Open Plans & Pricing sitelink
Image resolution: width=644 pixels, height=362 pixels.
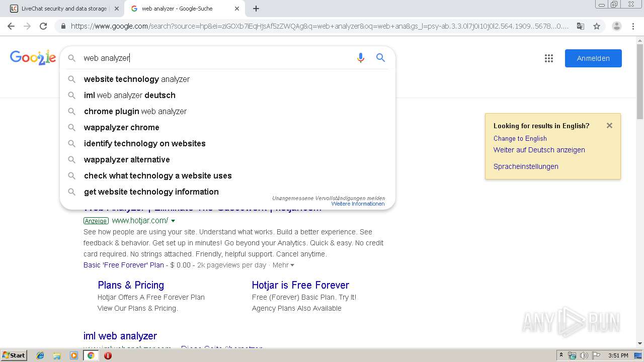[131, 285]
